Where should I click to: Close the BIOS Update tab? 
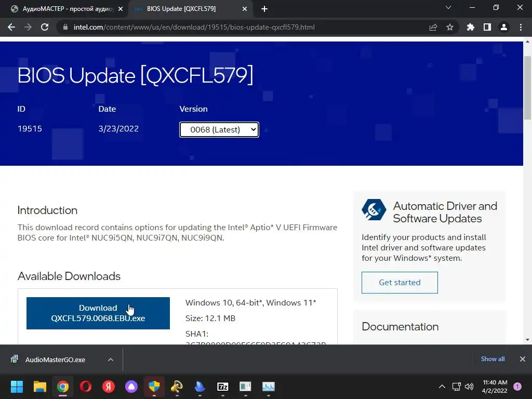point(245,9)
